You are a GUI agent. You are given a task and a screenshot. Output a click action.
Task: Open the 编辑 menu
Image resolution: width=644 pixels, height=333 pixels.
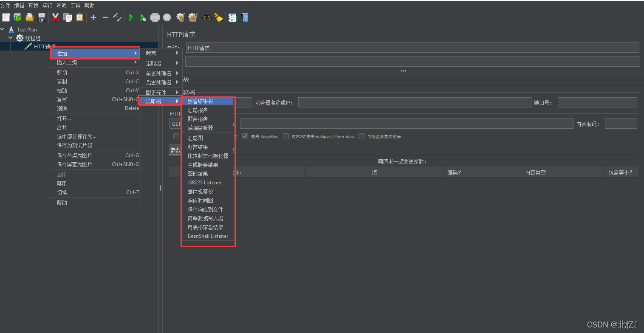pos(19,6)
